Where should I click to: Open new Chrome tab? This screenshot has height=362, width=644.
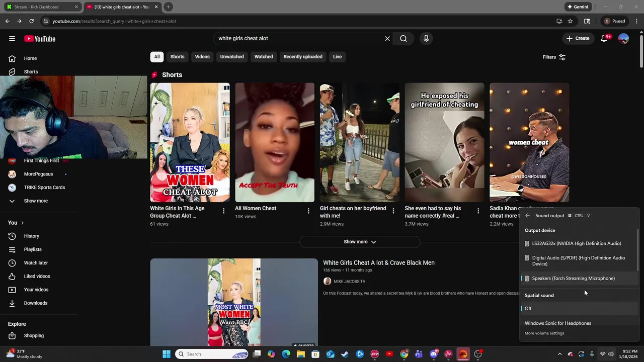[x=168, y=7]
